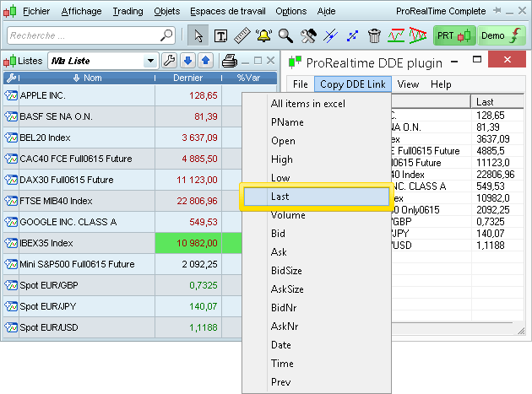Open the alarm bell alerts
The image size is (532, 394).
(264, 35)
